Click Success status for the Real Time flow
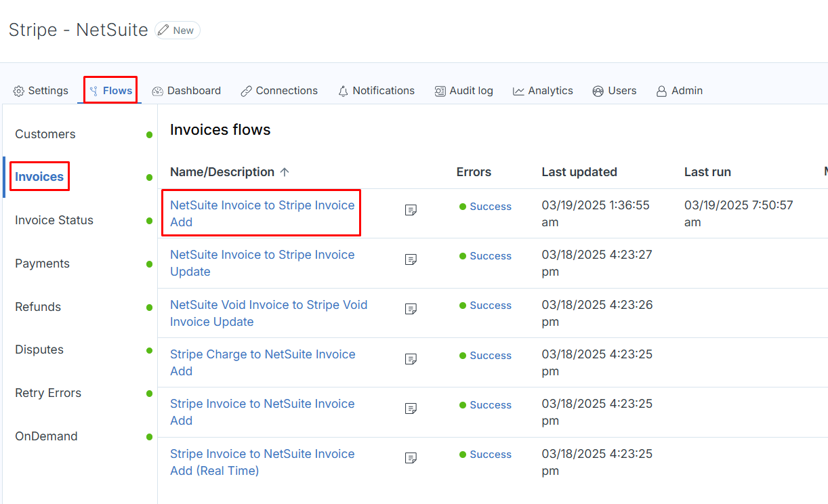This screenshot has width=828, height=504. coord(485,455)
